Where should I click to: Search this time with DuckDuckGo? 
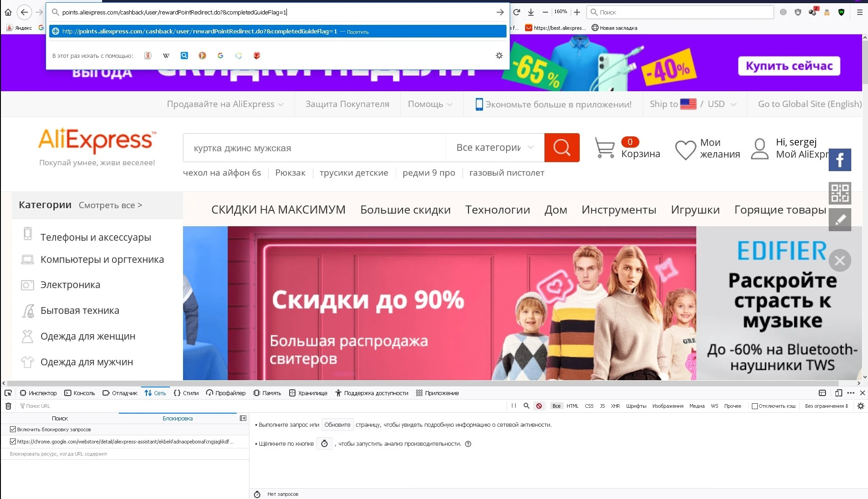pyautogui.click(x=202, y=56)
